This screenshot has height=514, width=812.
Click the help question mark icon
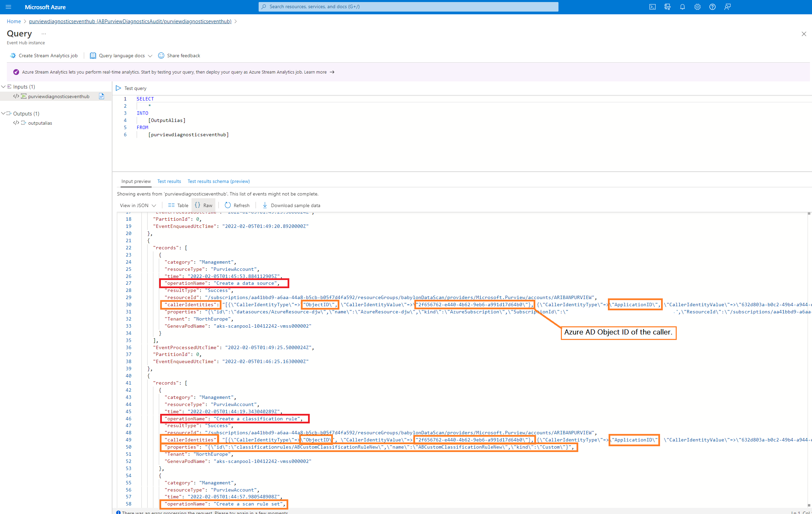(x=712, y=7)
